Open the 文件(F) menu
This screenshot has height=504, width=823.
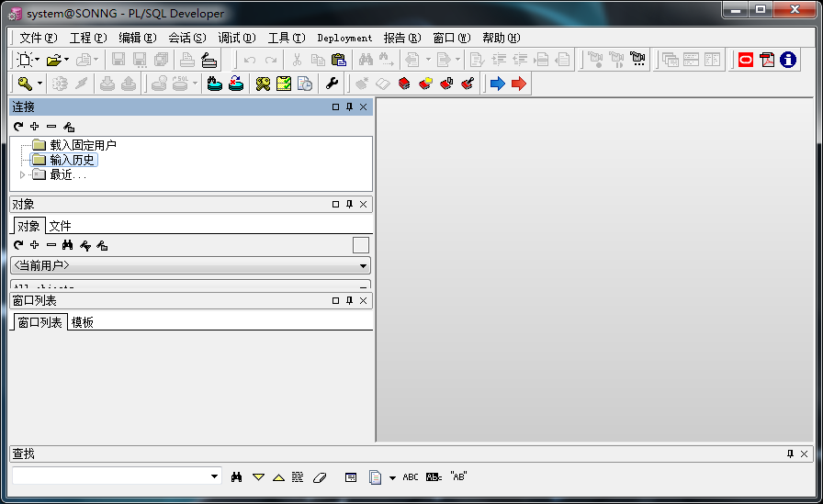pos(39,38)
